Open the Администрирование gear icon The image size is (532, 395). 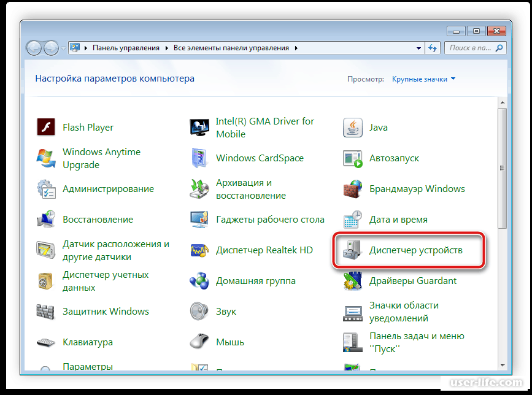pos(46,189)
